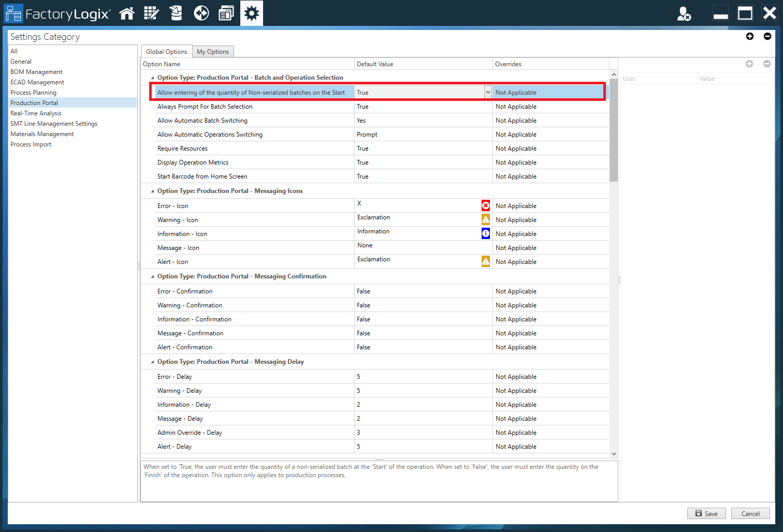Screen dimensions: 783x532
Task: Open the FactoryLogix Home screen icon
Action: pyautogui.click(x=127, y=13)
